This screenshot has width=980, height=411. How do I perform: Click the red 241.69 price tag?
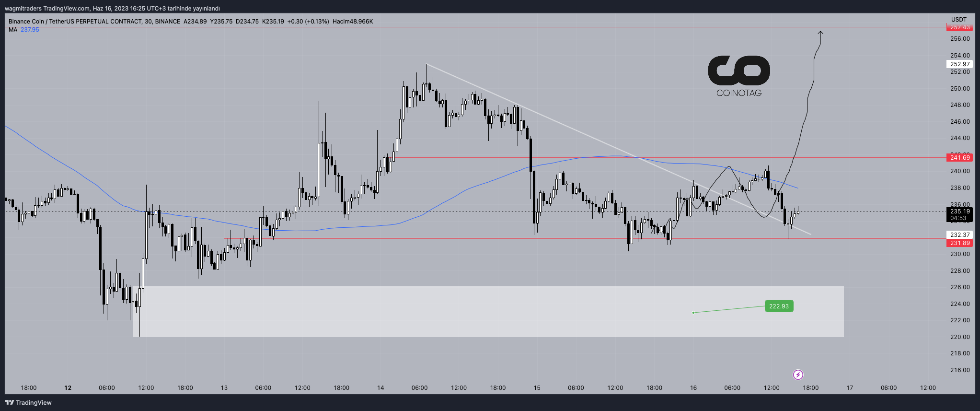[x=960, y=158]
